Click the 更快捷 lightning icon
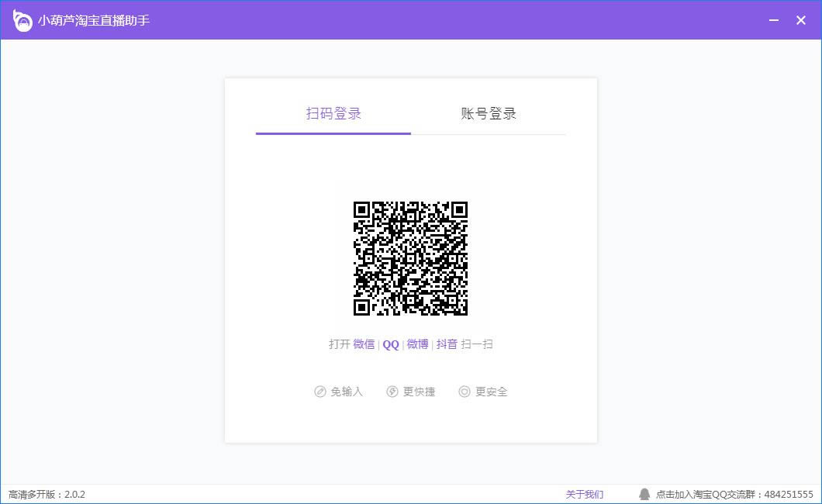This screenshot has height=504, width=822. click(392, 392)
